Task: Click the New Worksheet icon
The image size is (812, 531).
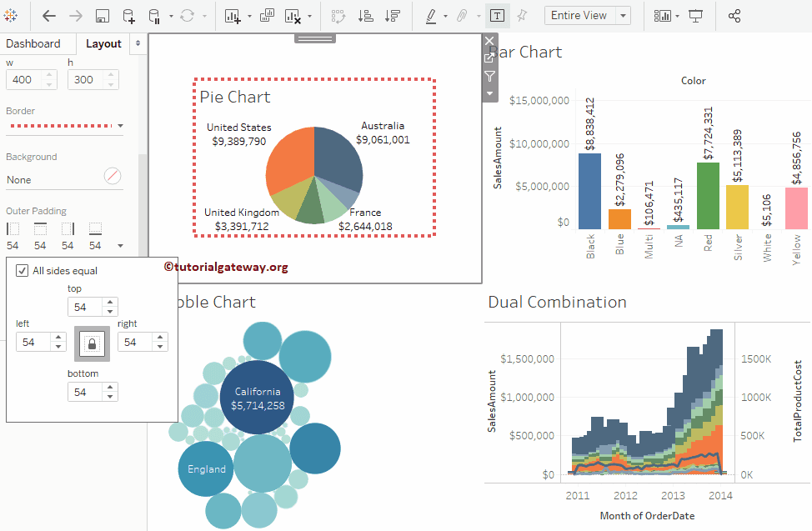Action: coord(233,16)
